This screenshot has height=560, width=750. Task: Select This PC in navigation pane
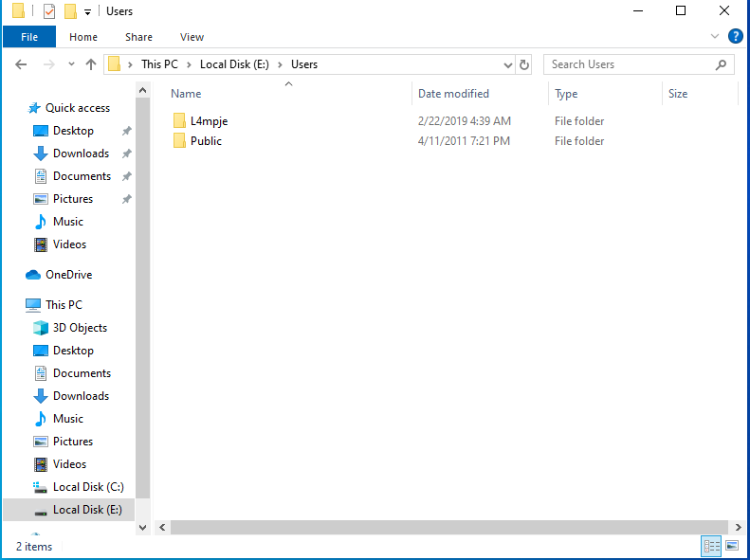(64, 305)
